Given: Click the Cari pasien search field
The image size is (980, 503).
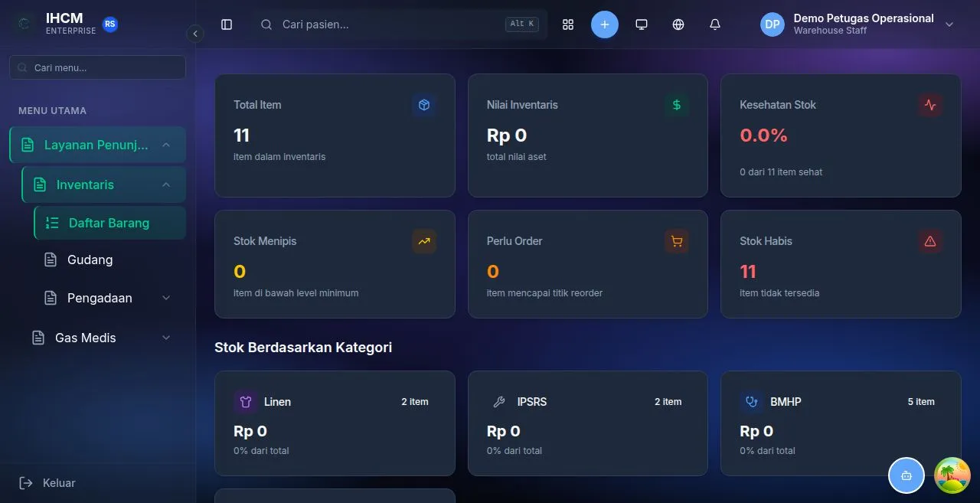Looking at the screenshot, I should [398, 24].
